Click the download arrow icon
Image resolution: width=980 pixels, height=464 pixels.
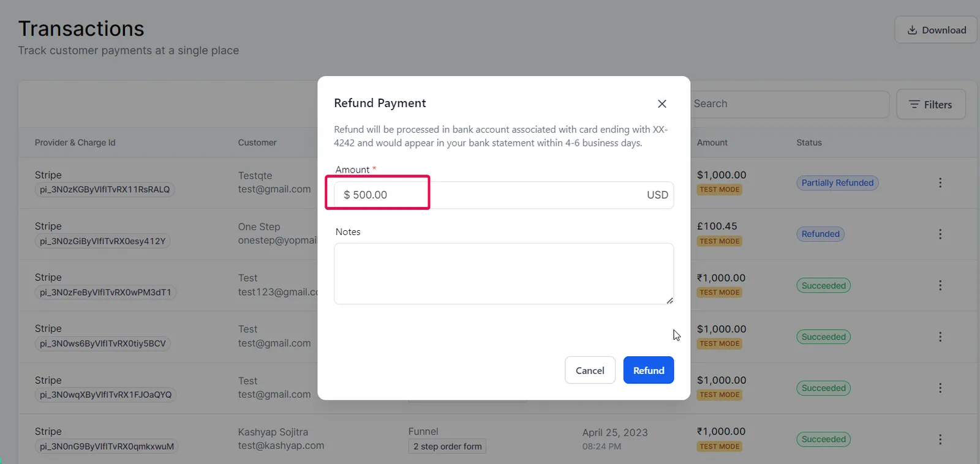coord(912,30)
